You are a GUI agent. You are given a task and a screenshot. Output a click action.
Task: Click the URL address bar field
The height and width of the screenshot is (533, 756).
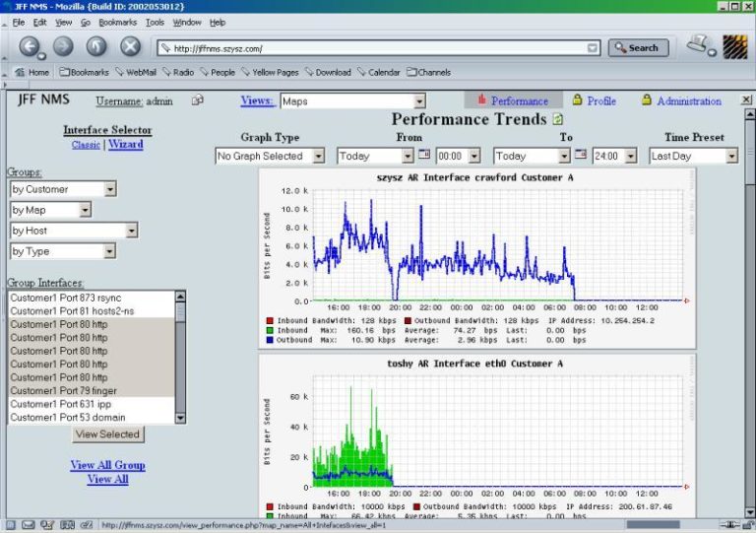(x=374, y=47)
